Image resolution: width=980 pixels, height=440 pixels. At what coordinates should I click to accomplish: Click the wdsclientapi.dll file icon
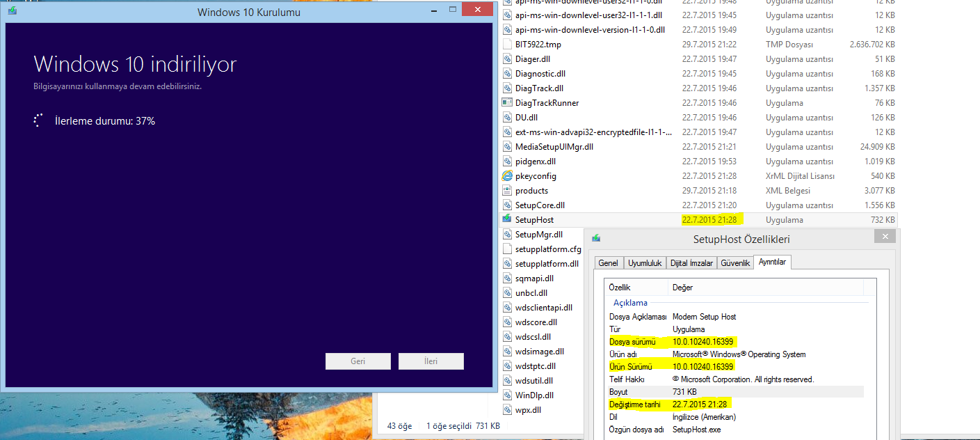click(x=507, y=307)
